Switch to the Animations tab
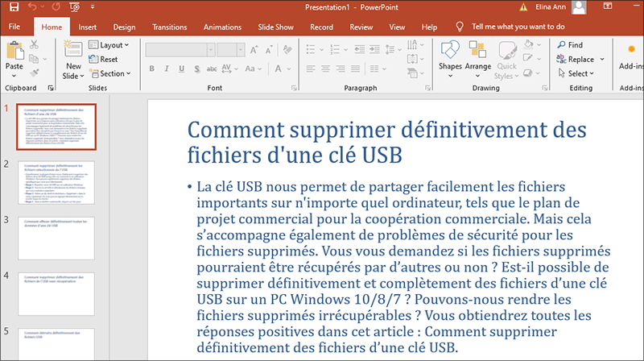The height and width of the screenshot is (361, 644). pos(222,27)
